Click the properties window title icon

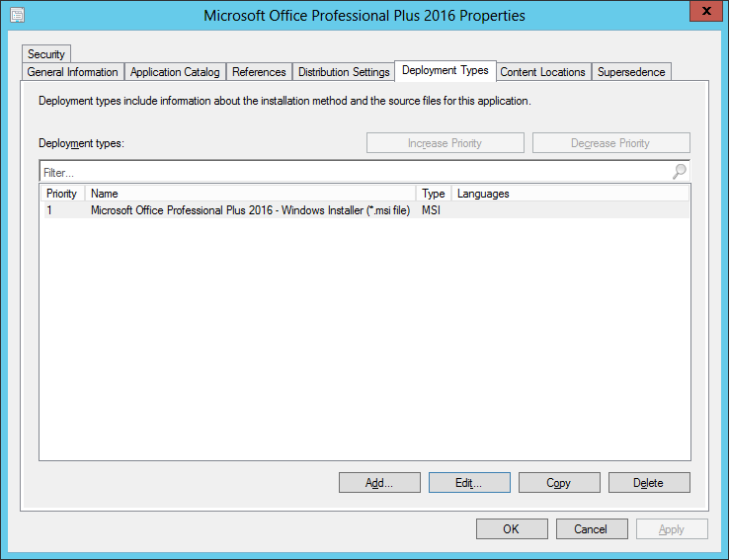click(18, 16)
